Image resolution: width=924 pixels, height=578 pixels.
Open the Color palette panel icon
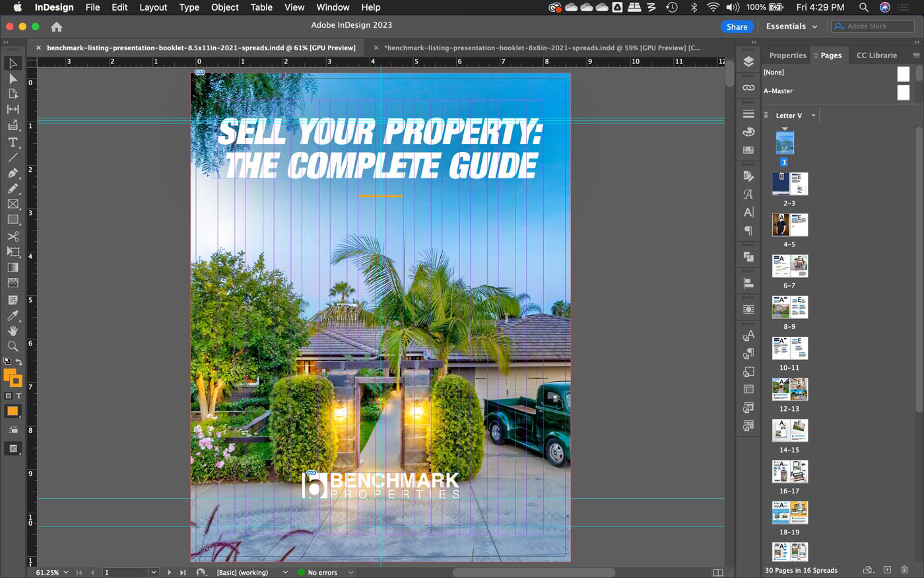point(748,131)
